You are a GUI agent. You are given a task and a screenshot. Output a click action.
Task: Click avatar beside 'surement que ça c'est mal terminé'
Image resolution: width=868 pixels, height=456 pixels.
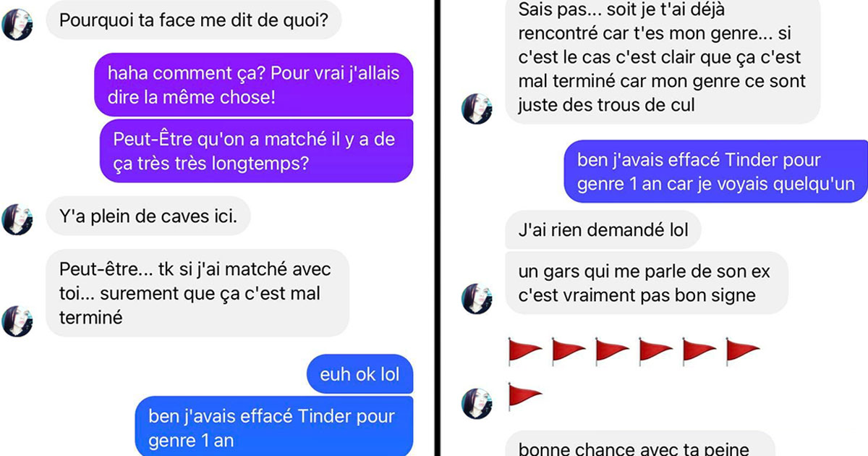point(17,321)
